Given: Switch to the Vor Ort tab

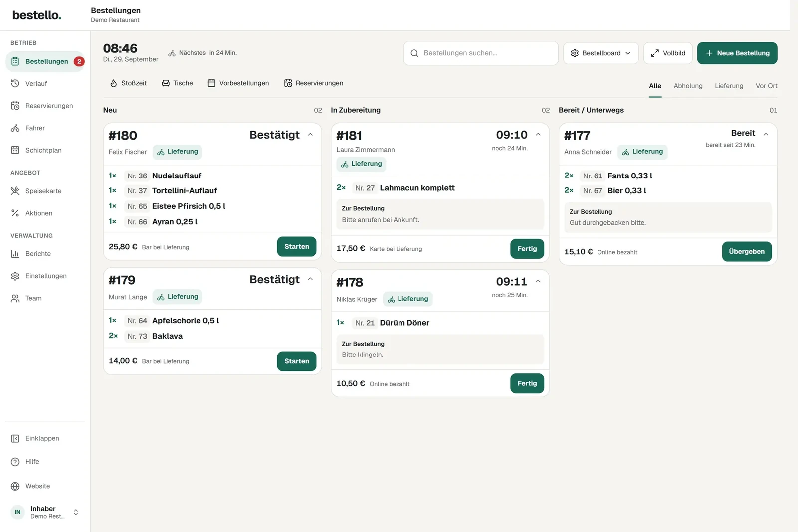Looking at the screenshot, I should click(x=766, y=86).
